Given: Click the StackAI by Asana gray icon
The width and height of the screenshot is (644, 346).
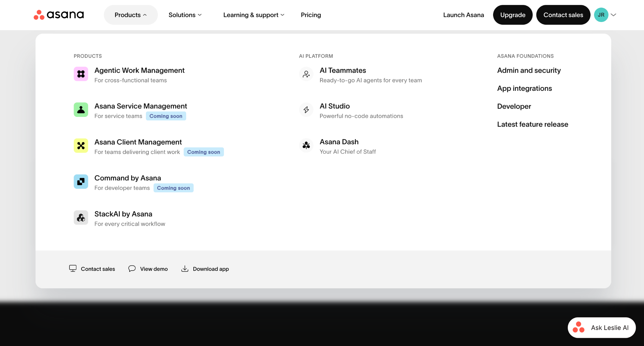Looking at the screenshot, I should click(x=81, y=217).
